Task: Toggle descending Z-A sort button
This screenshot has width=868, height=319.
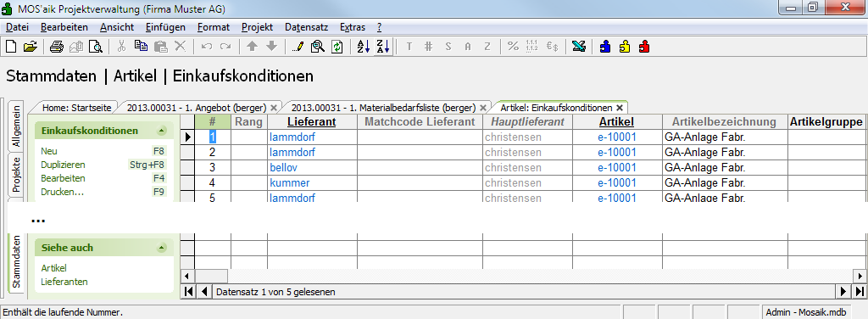Action: click(382, 47)
